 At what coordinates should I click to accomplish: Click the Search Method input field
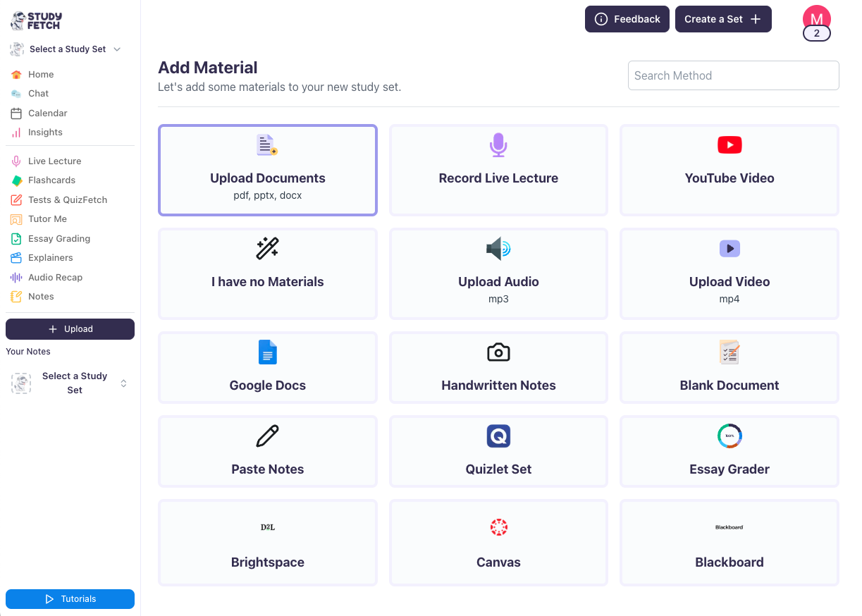pos(733,75)
